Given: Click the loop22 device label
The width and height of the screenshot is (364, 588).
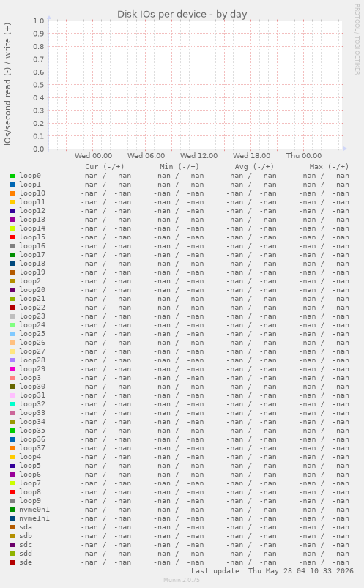Looking at the screenshot, I should (x=32, y=308).
